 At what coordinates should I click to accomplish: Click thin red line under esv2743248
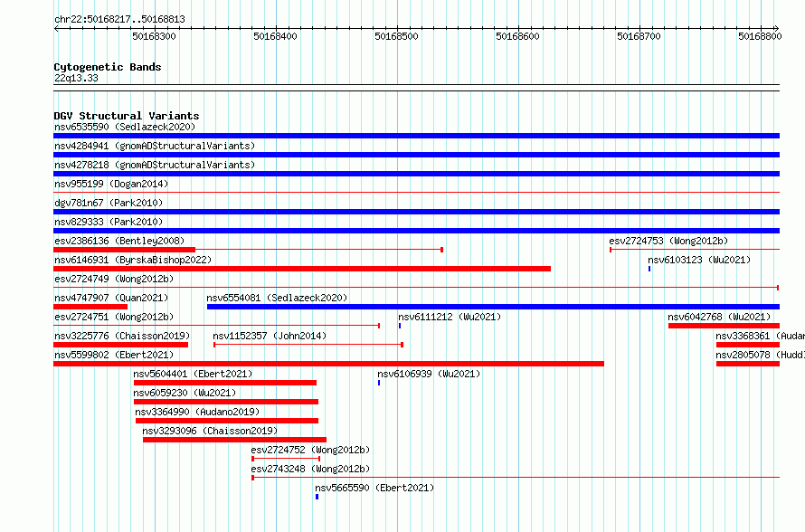tap(516, 478)
